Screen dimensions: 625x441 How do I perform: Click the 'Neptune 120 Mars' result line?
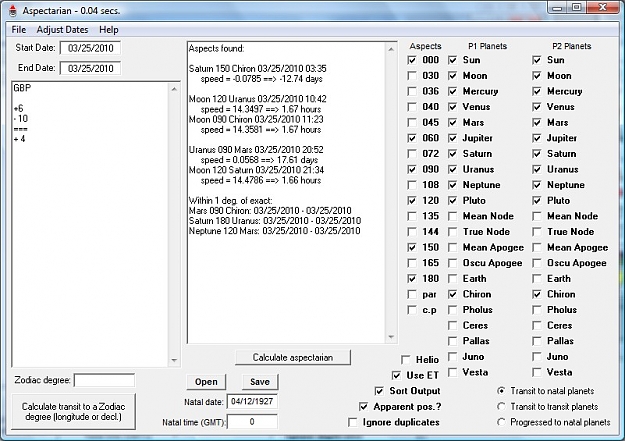coord(275,231)
